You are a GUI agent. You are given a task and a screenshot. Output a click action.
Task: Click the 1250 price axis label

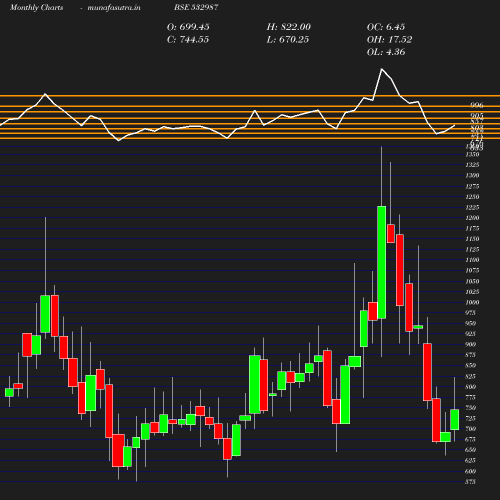pos(472,197)
